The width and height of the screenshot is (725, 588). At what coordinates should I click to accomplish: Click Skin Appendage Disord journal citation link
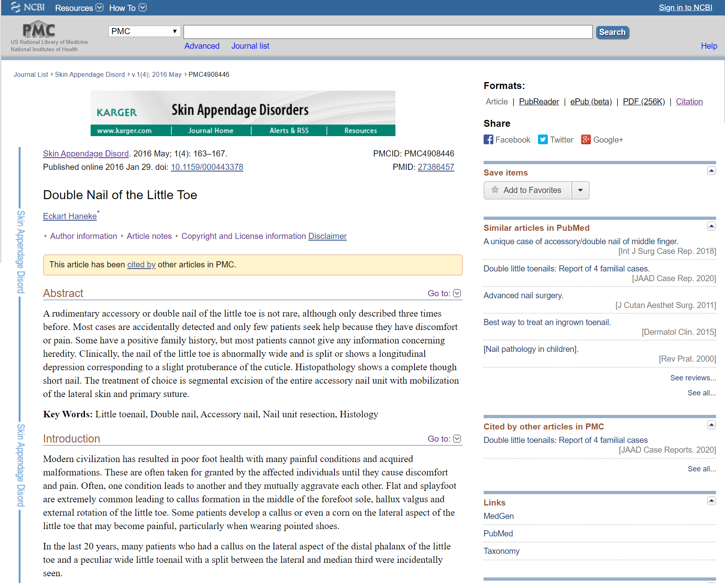click(x=86, y=154)
